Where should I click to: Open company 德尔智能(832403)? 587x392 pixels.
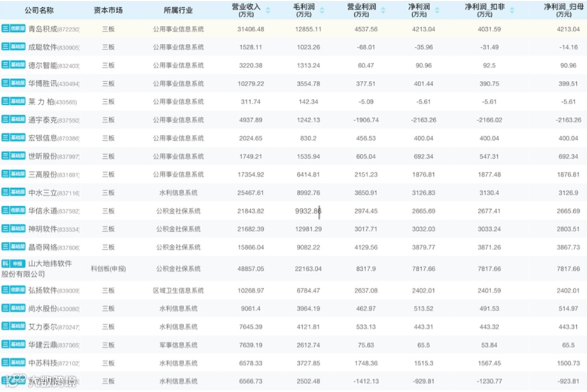54,65
